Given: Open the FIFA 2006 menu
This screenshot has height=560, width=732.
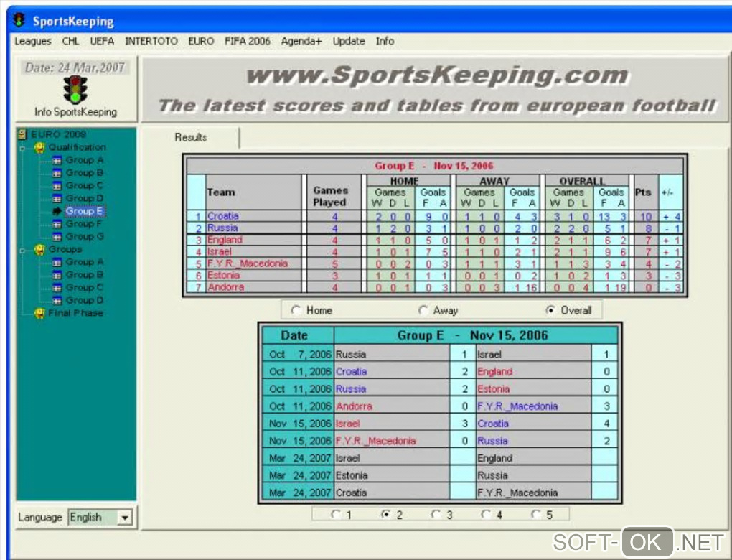Looking at the screenshot, I should [248, 41].
